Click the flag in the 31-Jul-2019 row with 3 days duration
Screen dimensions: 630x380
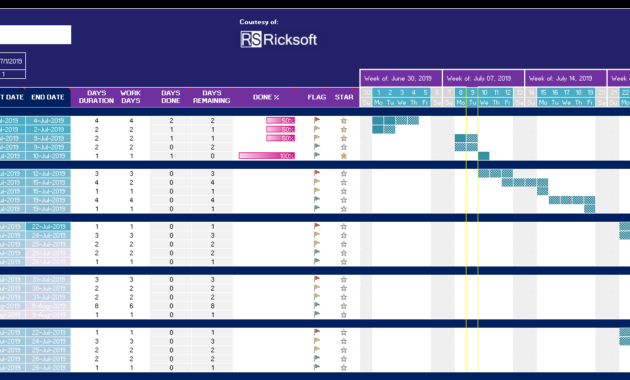(317, 279)
